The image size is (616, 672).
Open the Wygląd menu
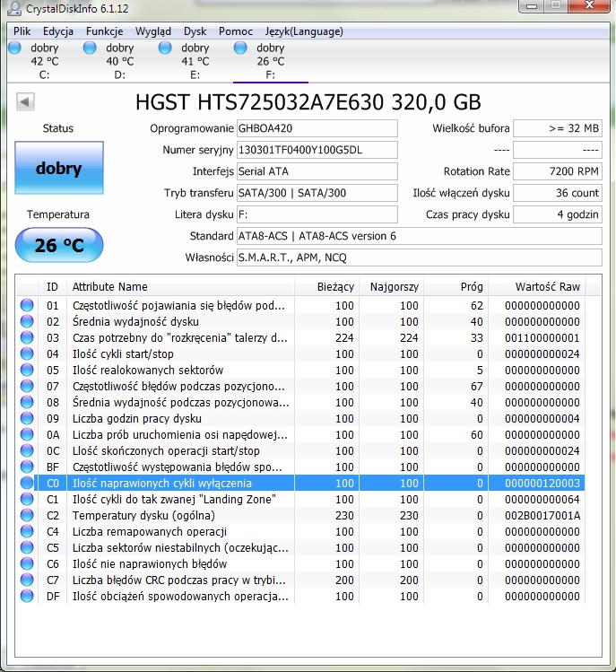tap(153, 31)
